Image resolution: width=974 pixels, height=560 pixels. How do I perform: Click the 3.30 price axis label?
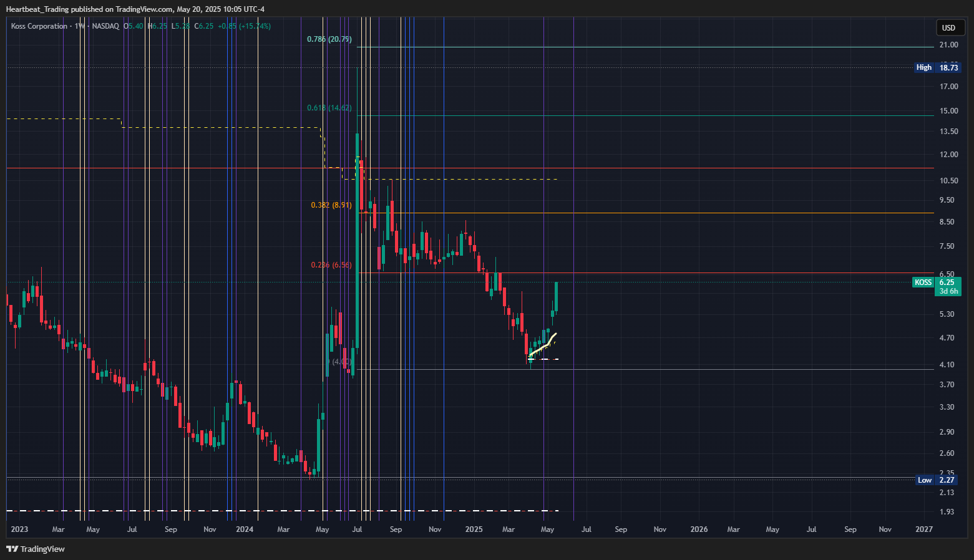pos(947,407)
